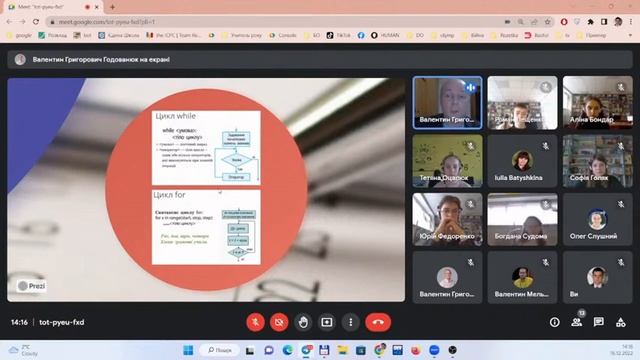
Task: Switch to the Meet tab
Action: [53, 7]
